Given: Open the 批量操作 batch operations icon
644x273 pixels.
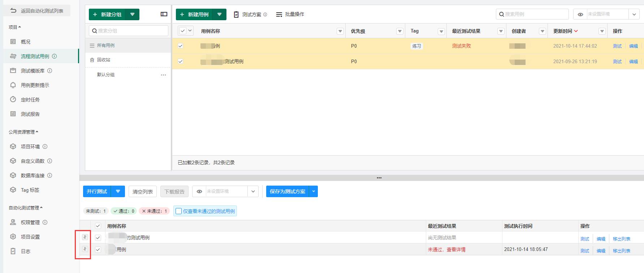Looking at the screenshot, I should (x=279, y=14).
